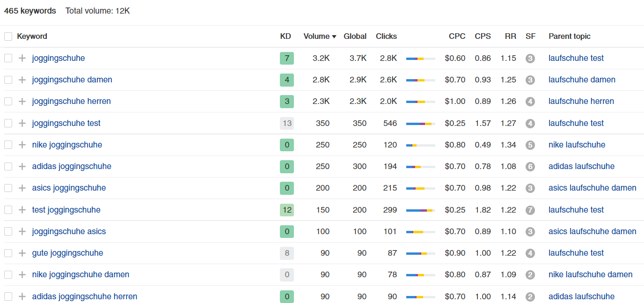The height and width of the screenshot is (303, 644).
Task: Check the checkbox for "joggingschuhe damen"
Action: click(x=7, y=80)
